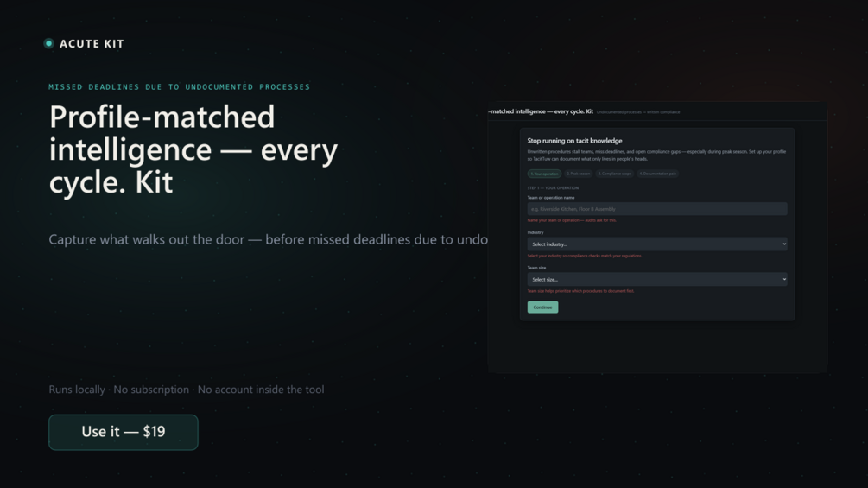This screenshot has width=868, height=488.
Task: Click "Stop running on tacit knowledge" heading
Action: (x=574, y=141)
